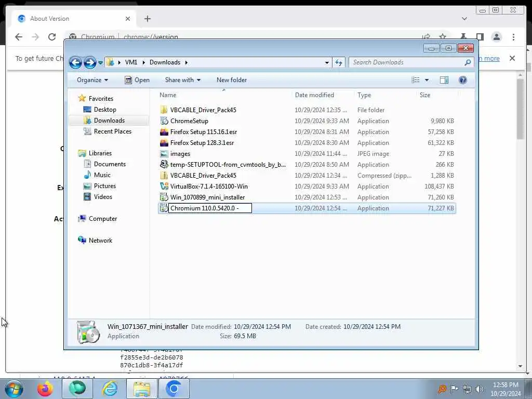Image resolution: width=532 pixels, height=399 pixels.
Task: Expand arrow after Downloads in path
Action: coord(187,62)
